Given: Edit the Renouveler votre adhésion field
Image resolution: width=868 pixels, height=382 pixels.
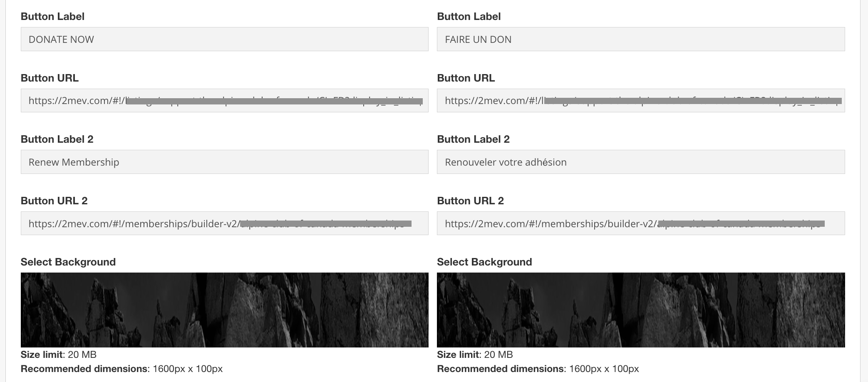Looking at the screenshot, I should pyautogui.click(x=640, y=162).
